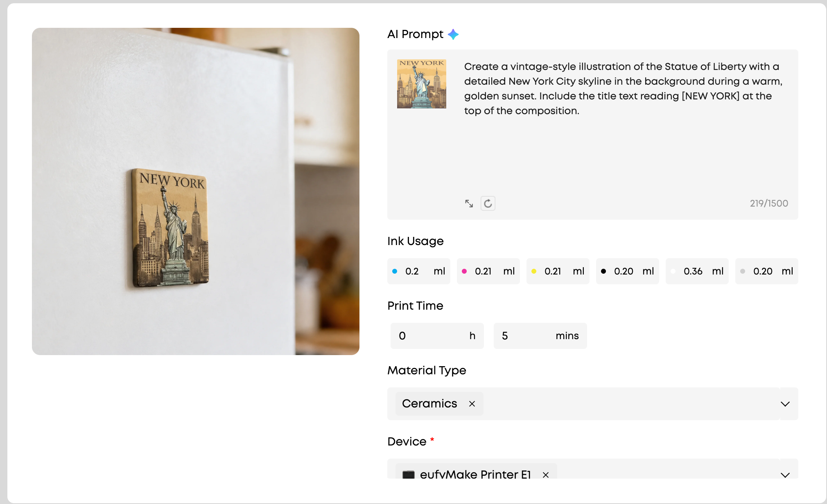Viewport: 827px width, 504px height.
Task: Click the yellow ink 0.21 ml field
Action: (558, 271)
